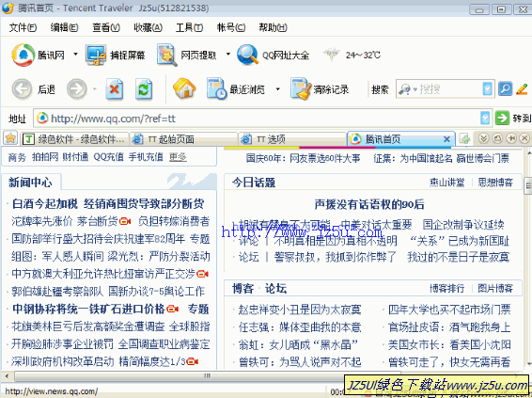Click the highlighter pencil icon

click(x=522, y=89)
